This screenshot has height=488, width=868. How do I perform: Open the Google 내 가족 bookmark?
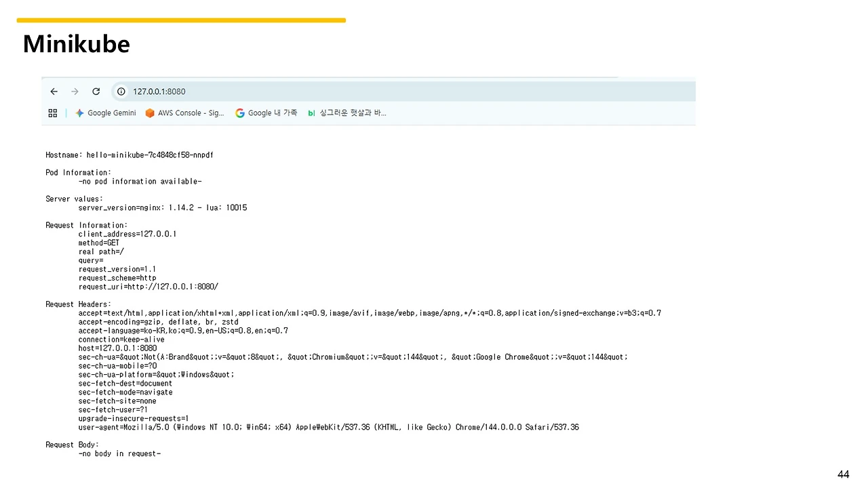click(x=266, y=113)
